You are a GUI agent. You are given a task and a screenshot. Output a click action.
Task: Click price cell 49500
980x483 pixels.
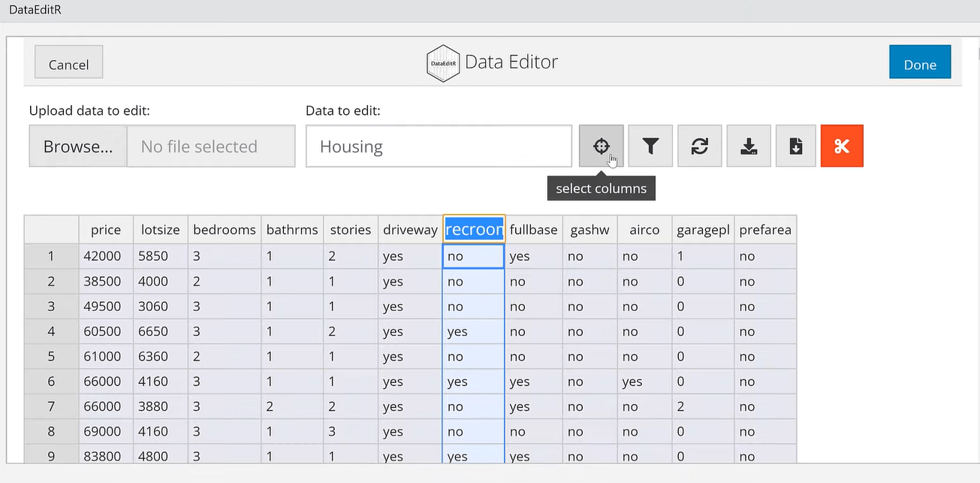(106, 306)
